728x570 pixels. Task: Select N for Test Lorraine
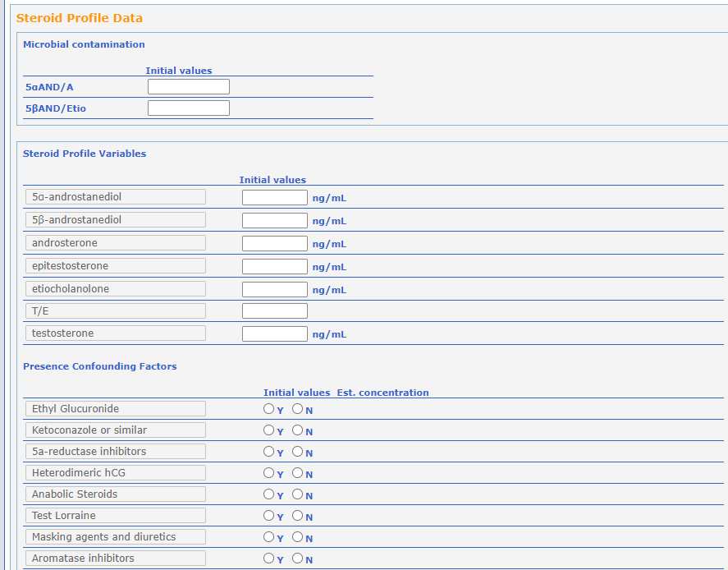click(x=297, y=516)
